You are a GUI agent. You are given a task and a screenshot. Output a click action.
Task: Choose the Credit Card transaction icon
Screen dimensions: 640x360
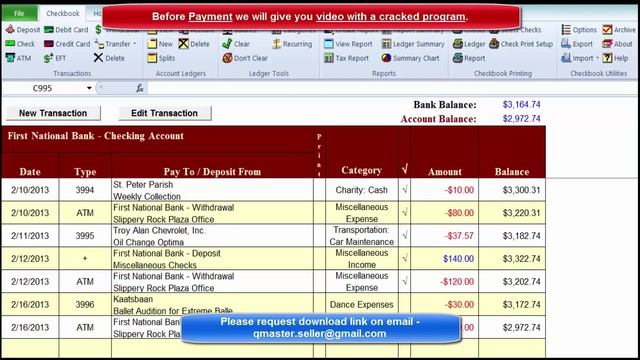[49, 44]
